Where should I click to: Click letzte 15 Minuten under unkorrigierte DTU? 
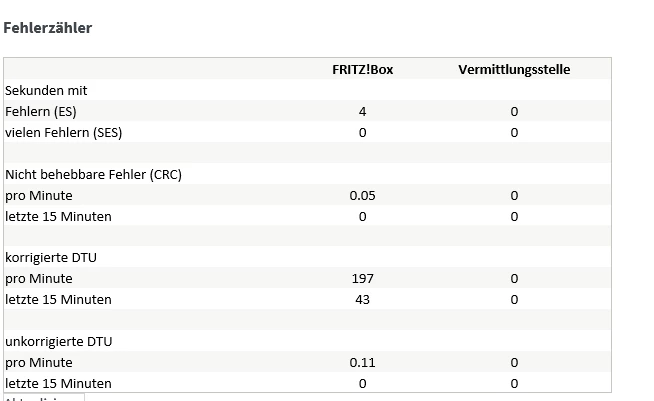pyautogui.click(x=58, y=384)
